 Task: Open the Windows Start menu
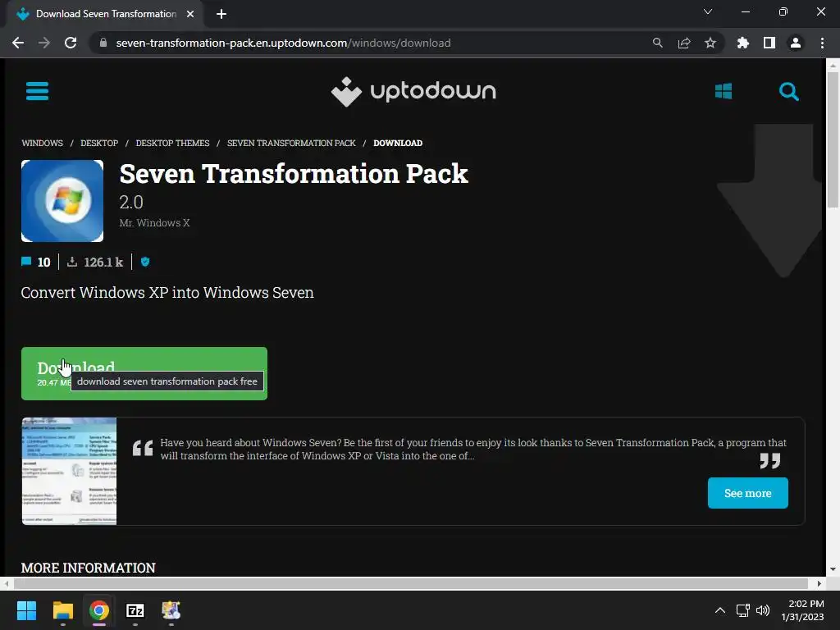(x=26, y=610)
